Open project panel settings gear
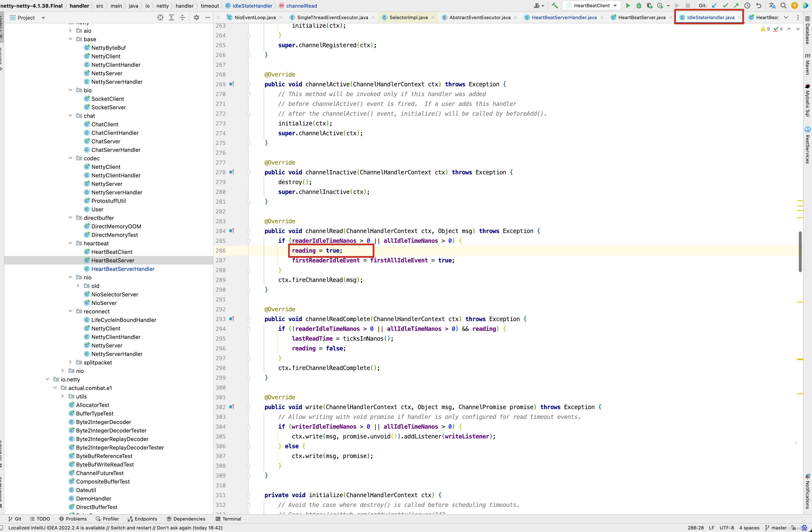 (x=196, y=17)
